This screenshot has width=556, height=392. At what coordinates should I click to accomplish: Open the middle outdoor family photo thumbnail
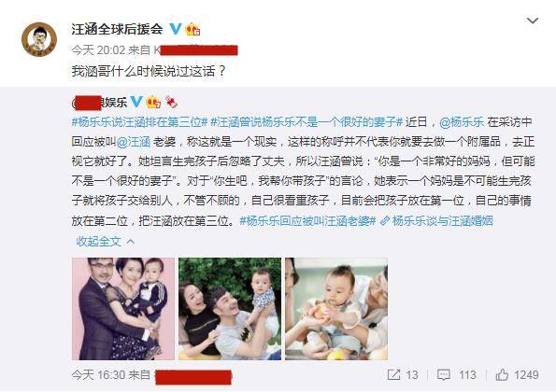[230, 309]
